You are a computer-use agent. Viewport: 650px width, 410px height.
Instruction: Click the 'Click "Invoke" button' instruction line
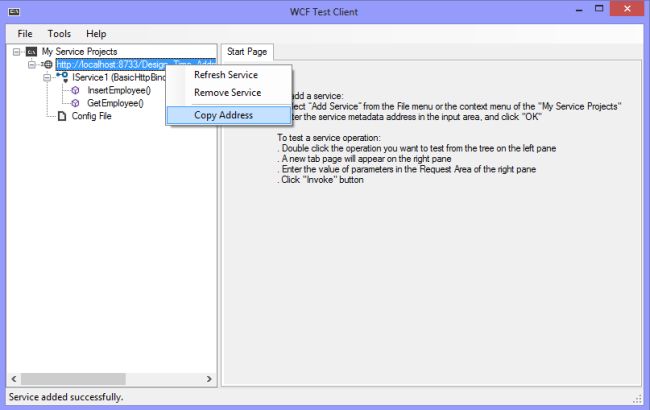320,180
